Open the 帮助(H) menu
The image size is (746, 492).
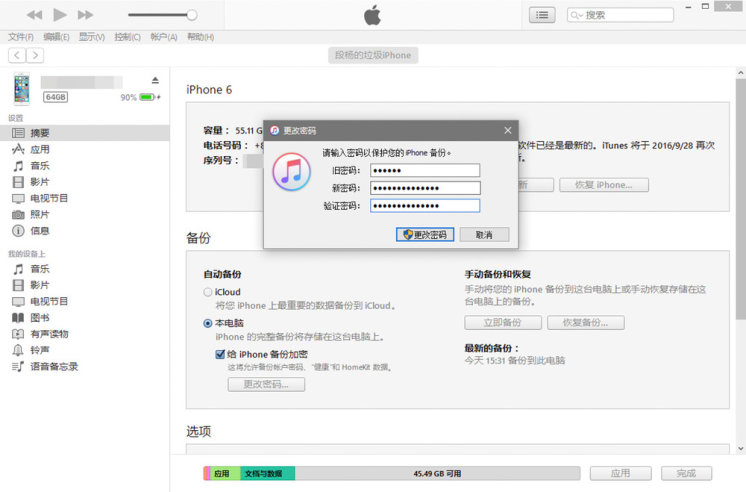coord(200,37)
